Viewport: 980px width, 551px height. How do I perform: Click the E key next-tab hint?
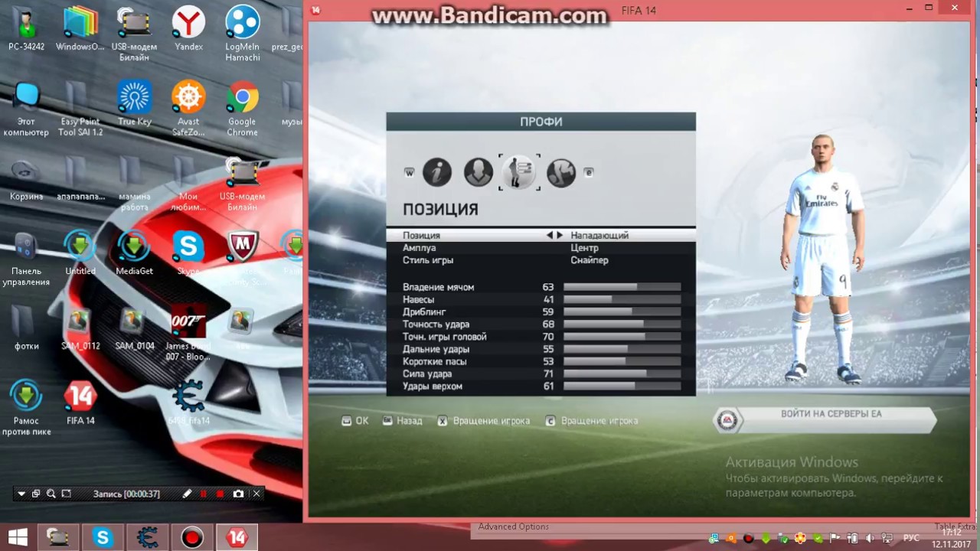[589, 173]
